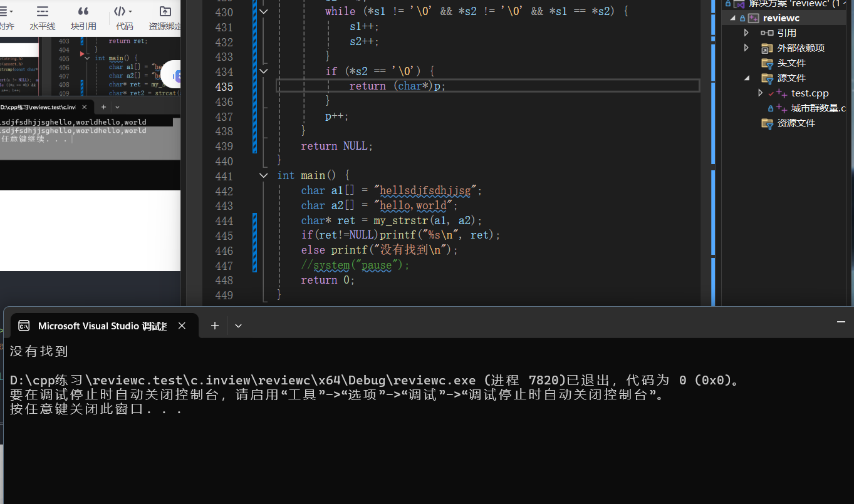Screen dimensions: 854x504
Task: Expand the test.cpp file node
Action: (761, 93)
